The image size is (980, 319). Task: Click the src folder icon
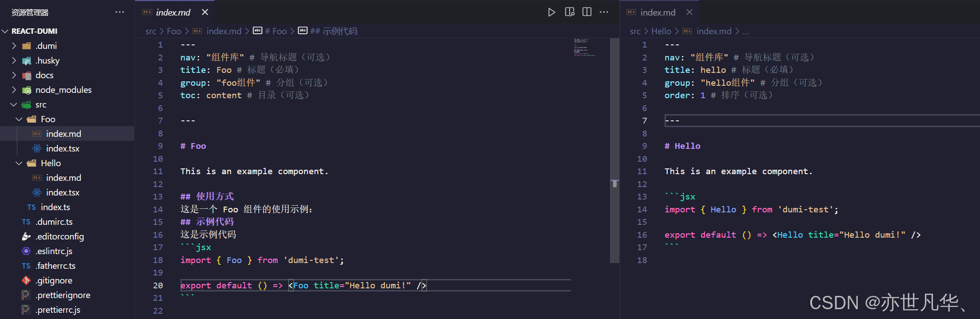pyautogui.click(x=27, y=104)
